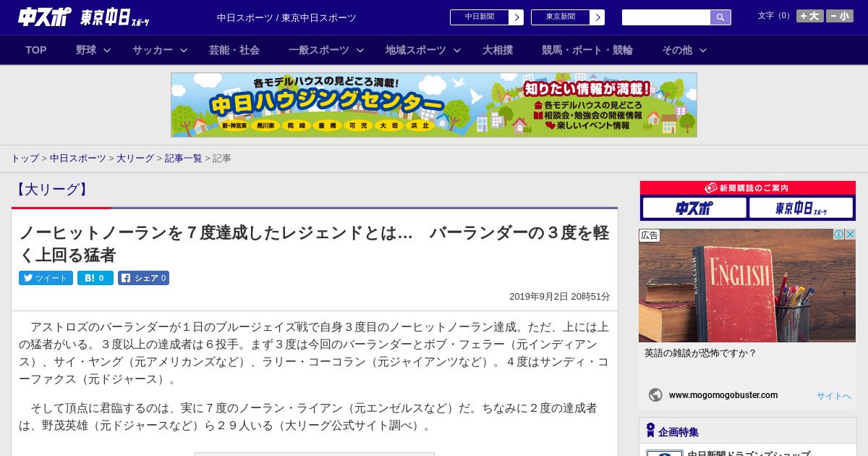Click the ad info icon
Image resolution: width=868 pixels, height=456 pixels.
point(839,235)
